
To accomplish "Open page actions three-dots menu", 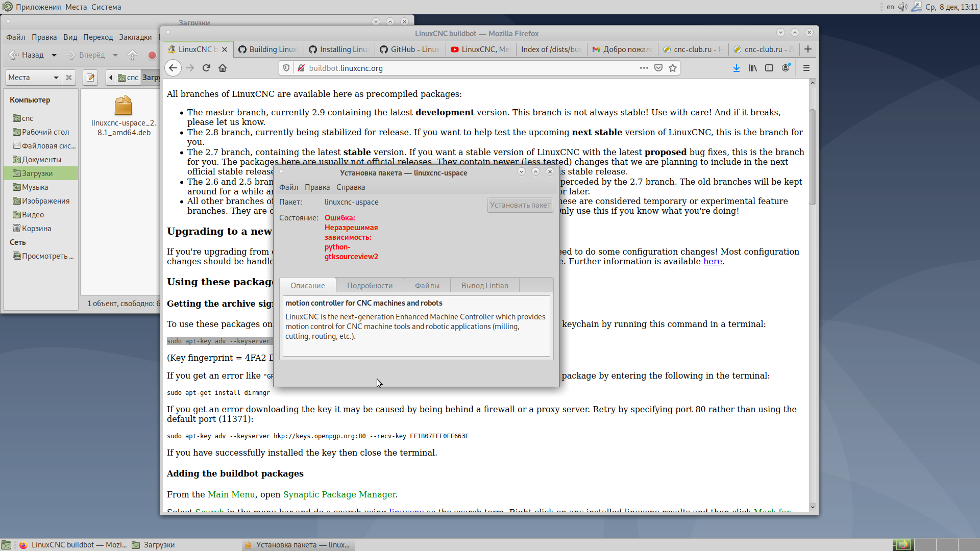I will pos(644,68).
